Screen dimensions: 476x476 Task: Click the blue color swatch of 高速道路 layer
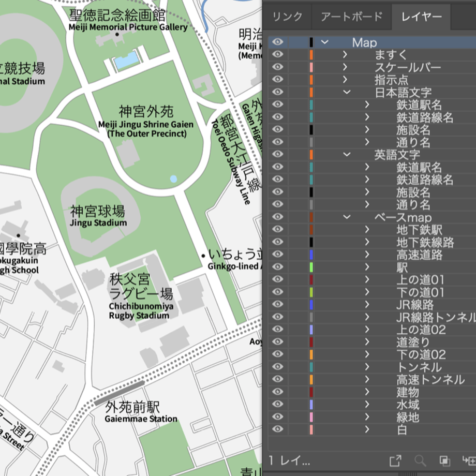pyautogui.click(x=311, y=255)
